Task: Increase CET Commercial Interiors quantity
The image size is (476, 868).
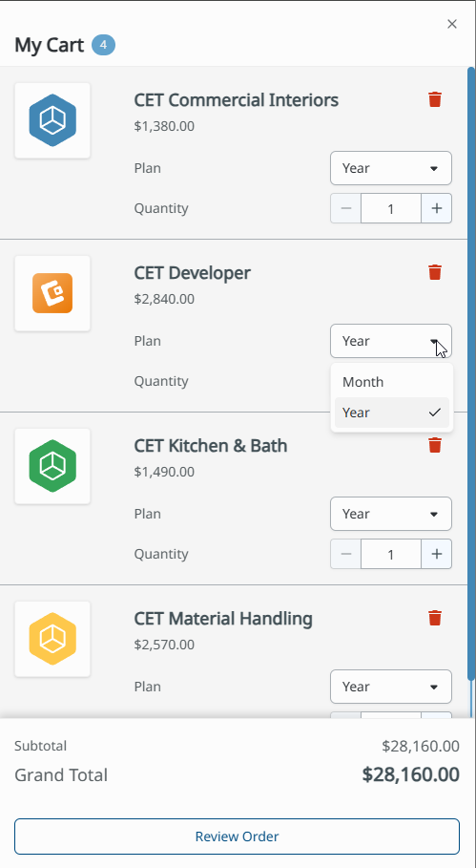Action: pos(437,208)
